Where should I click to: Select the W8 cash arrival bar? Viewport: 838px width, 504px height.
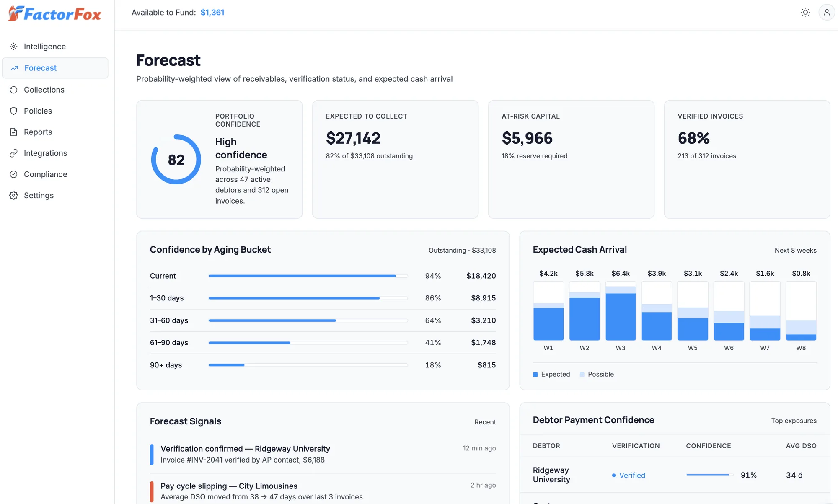(x=801, y=311)
